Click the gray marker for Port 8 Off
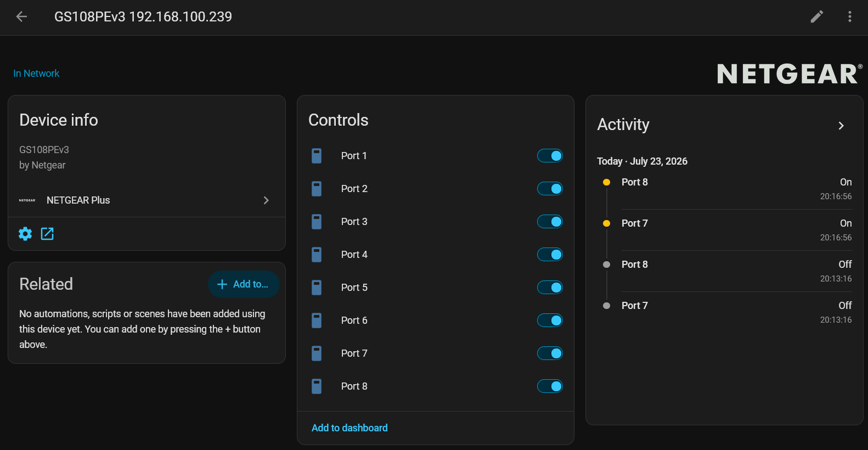 (x=606, y=265)
